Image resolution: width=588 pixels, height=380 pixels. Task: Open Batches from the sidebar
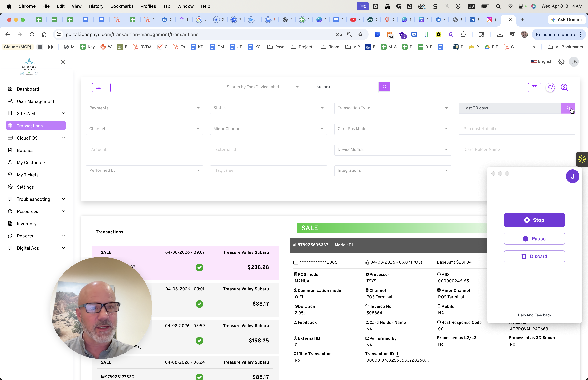coord(25,150)
